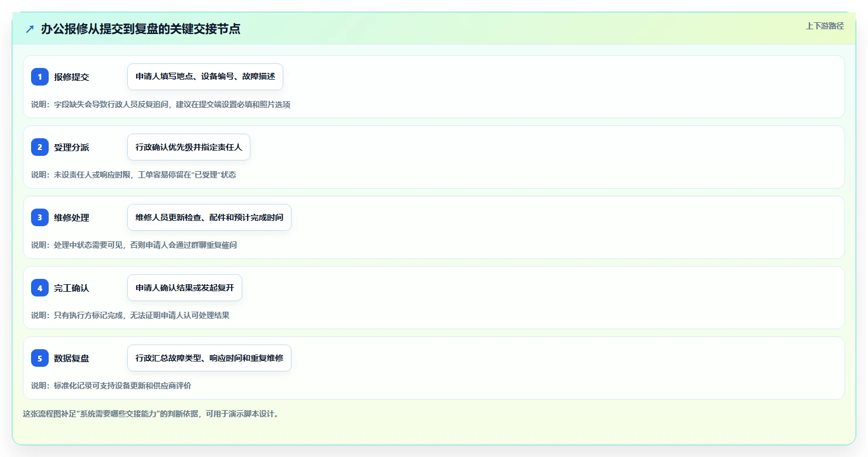Click the note 标准化记录可支持设备更新和供应商评价
The width and height of the screenshot is (868, 457).
111,386
